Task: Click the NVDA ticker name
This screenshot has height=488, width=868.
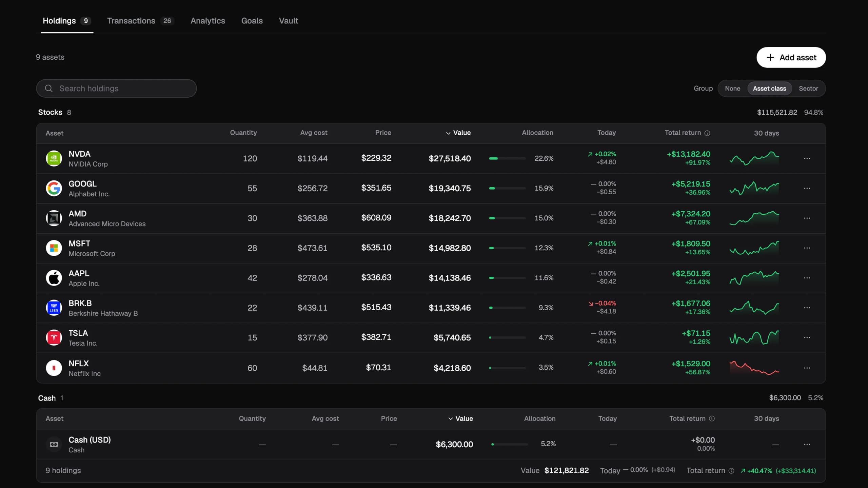Action: coord(79,154)
